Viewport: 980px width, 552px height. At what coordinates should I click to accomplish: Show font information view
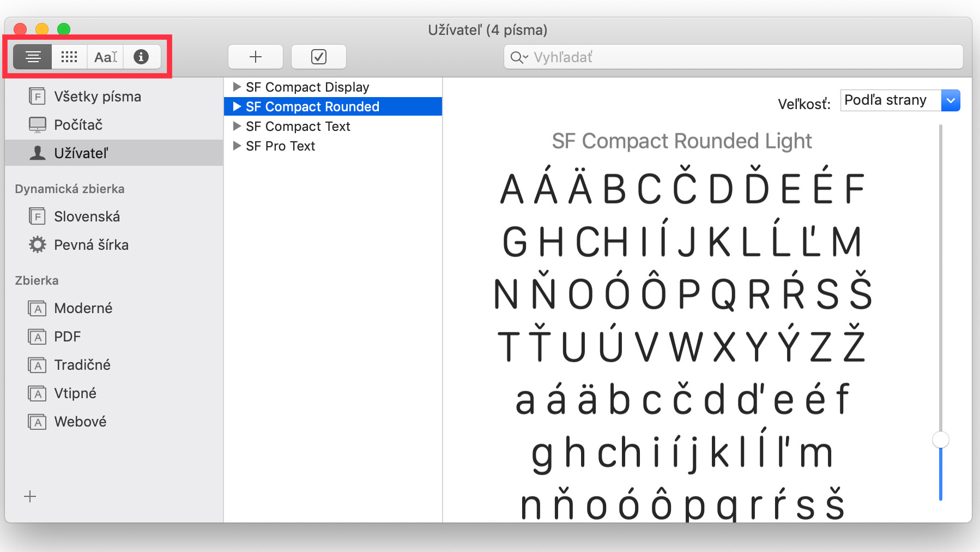[x=141, y=57]
